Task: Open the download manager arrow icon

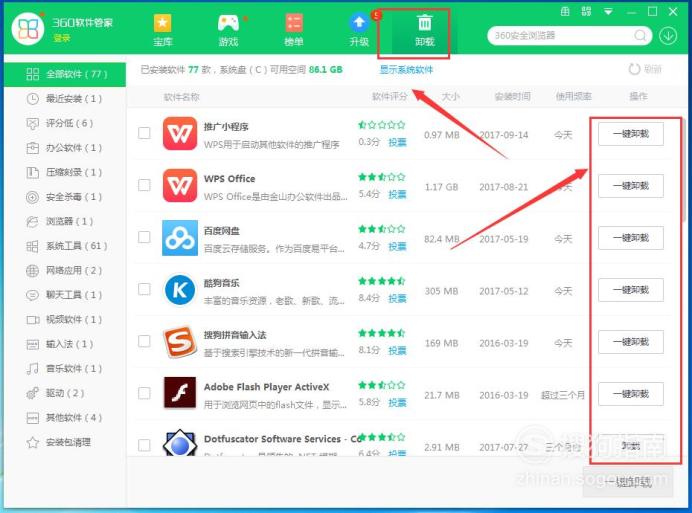Action: tap(668, 35)
